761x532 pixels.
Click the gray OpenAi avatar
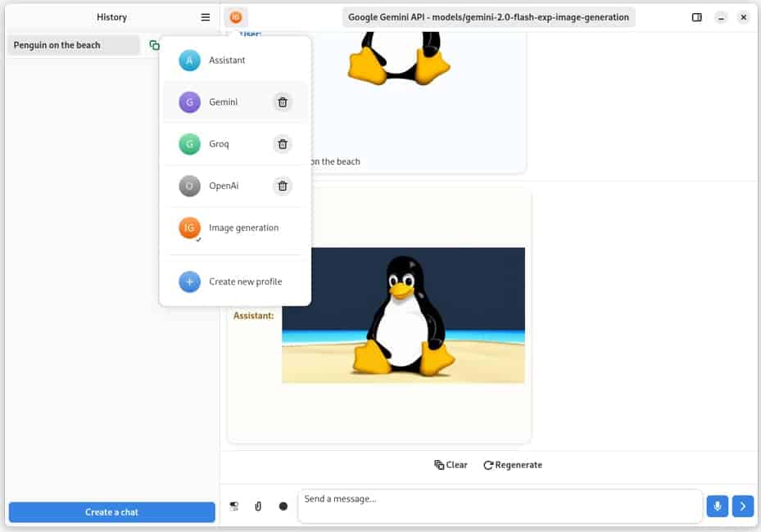click(189, 186)
